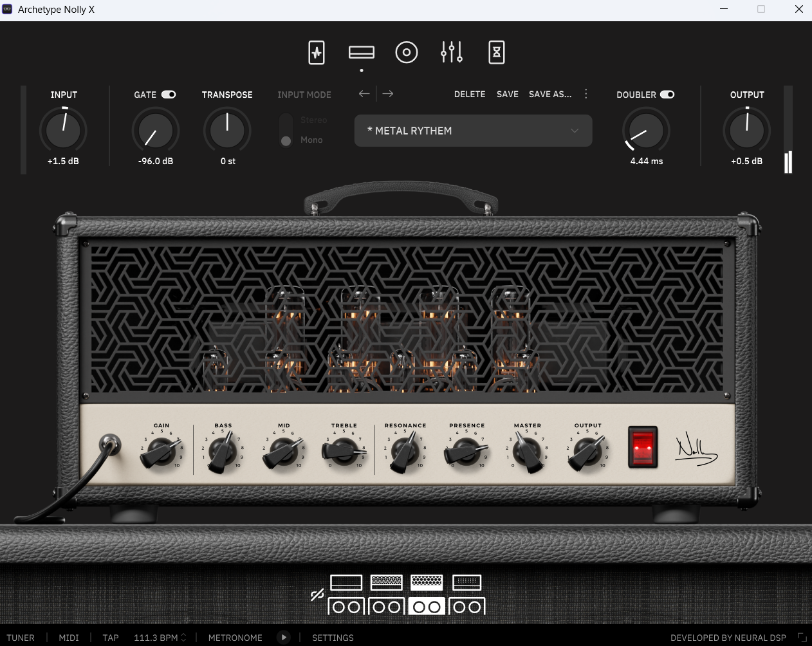Open the EQ sliders section icon

coord(452,52)
